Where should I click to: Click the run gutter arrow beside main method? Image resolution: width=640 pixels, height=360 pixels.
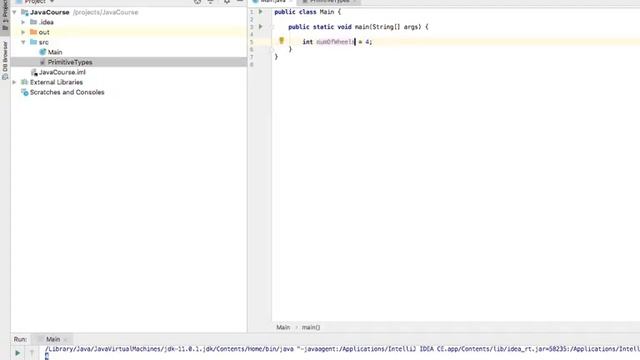click(x=260, y=27)
